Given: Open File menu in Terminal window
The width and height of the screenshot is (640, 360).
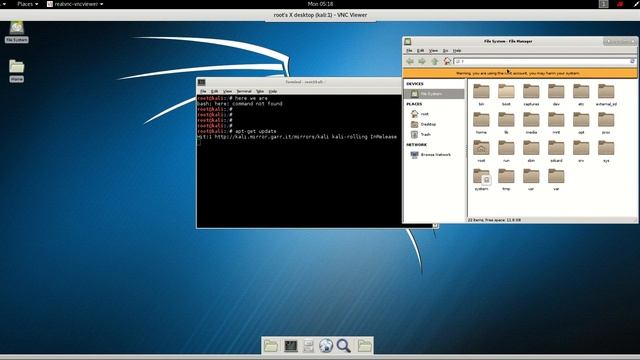Looking at the screenshot, I should pos(203,91).
